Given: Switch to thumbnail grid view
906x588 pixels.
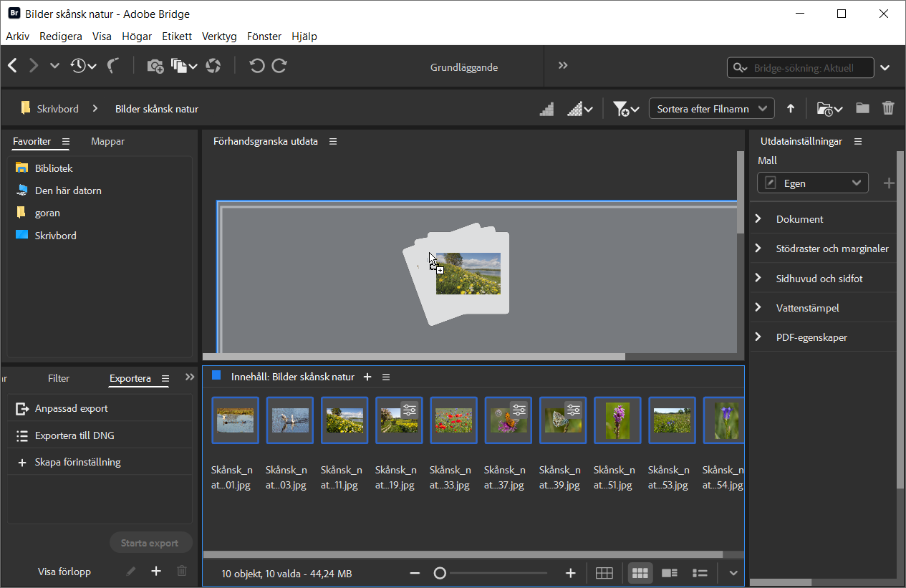Looking at the screenshot, I should click(640, 573).
